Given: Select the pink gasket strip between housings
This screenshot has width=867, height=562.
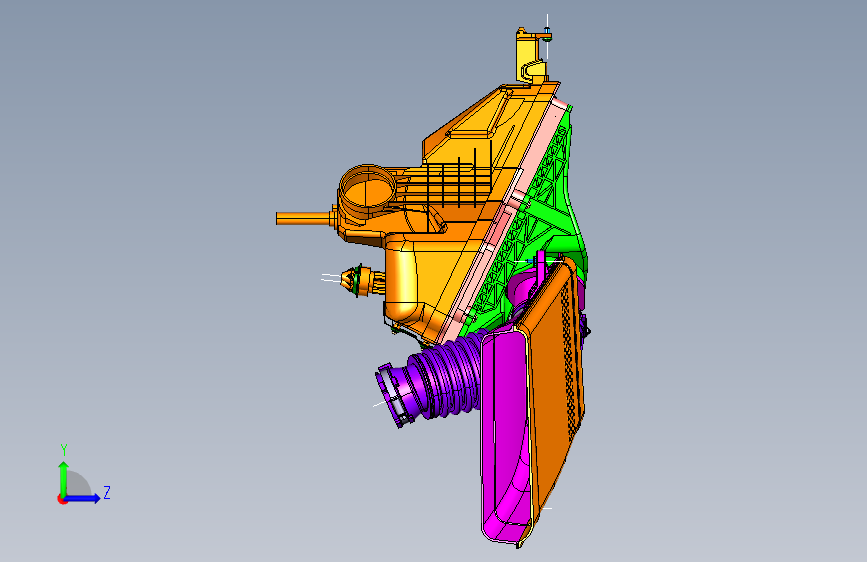Looking at the screenshot, I should [x=504, y=221].
